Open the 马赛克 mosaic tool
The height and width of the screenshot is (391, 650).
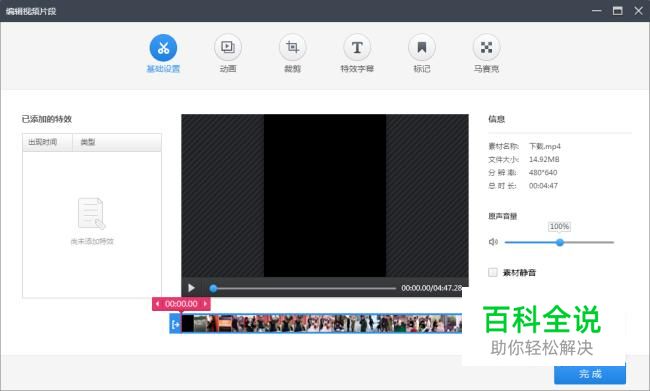coord(486,48)
